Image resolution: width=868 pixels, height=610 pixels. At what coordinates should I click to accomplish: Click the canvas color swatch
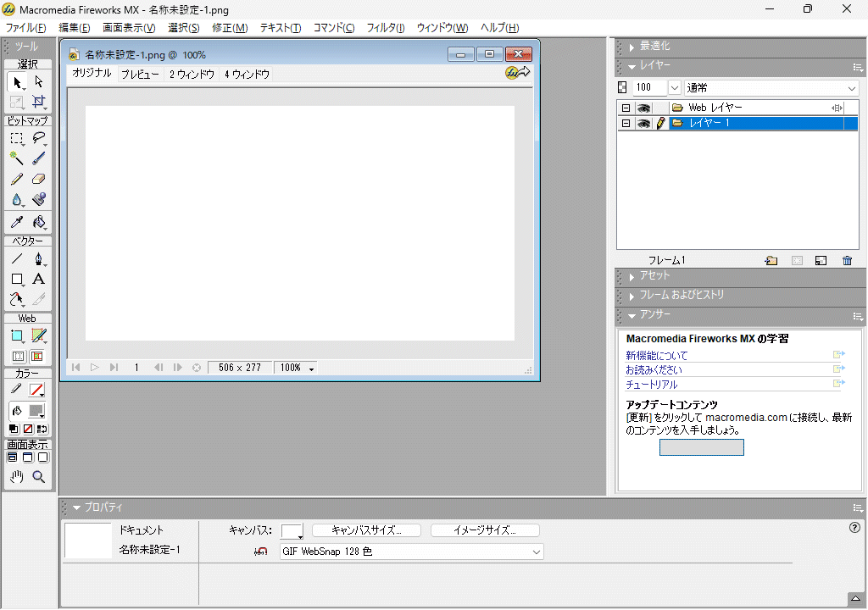tap(291, 530)
